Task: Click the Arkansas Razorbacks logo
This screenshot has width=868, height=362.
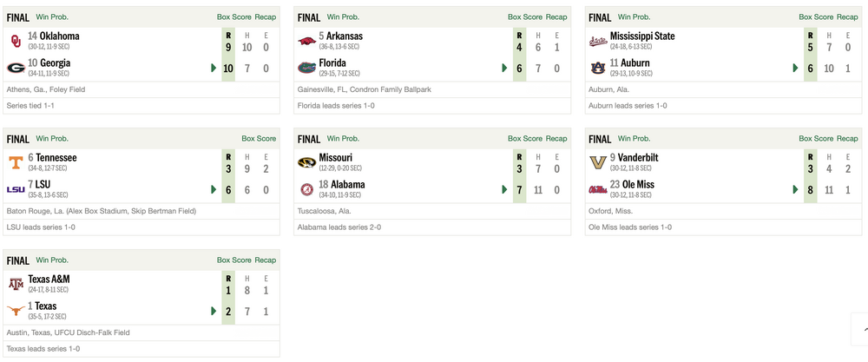Action: 306,40
